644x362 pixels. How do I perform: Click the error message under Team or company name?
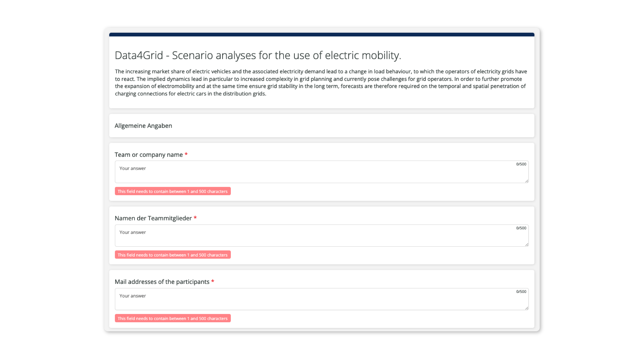click(173, 191)
